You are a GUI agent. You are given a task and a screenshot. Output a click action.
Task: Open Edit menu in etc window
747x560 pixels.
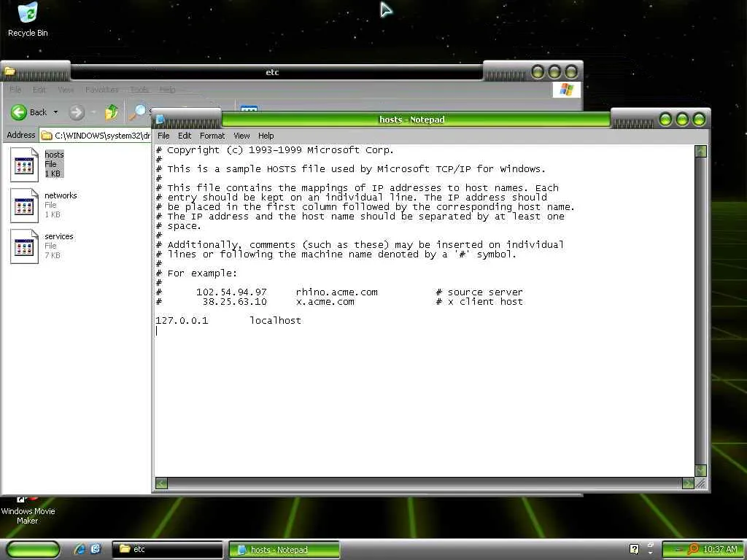click(x=39, y=90)
